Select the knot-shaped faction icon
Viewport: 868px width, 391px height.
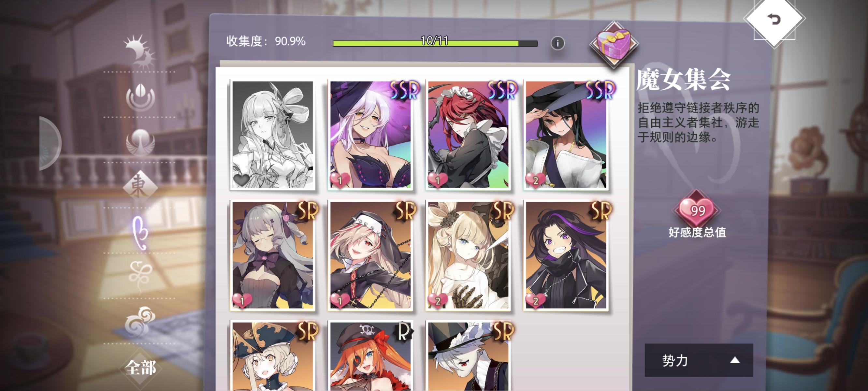pyautogui.click(x=140, y=277)
